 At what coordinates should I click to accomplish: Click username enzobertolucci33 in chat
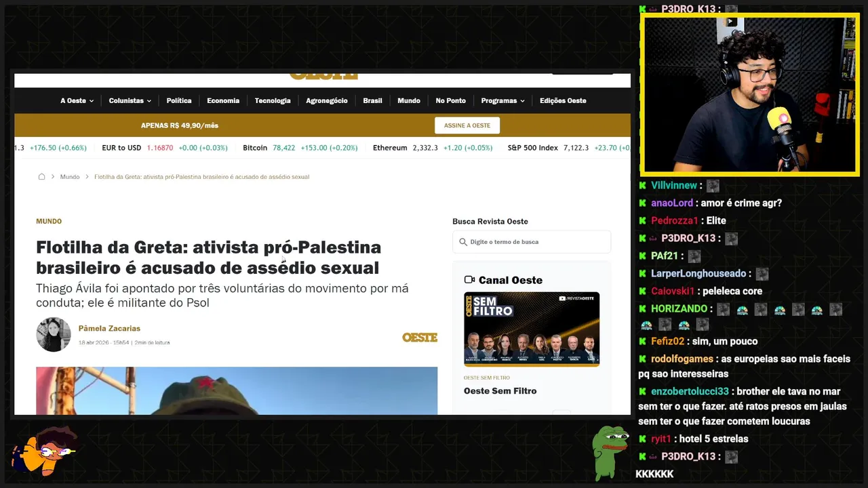[690, 391]
